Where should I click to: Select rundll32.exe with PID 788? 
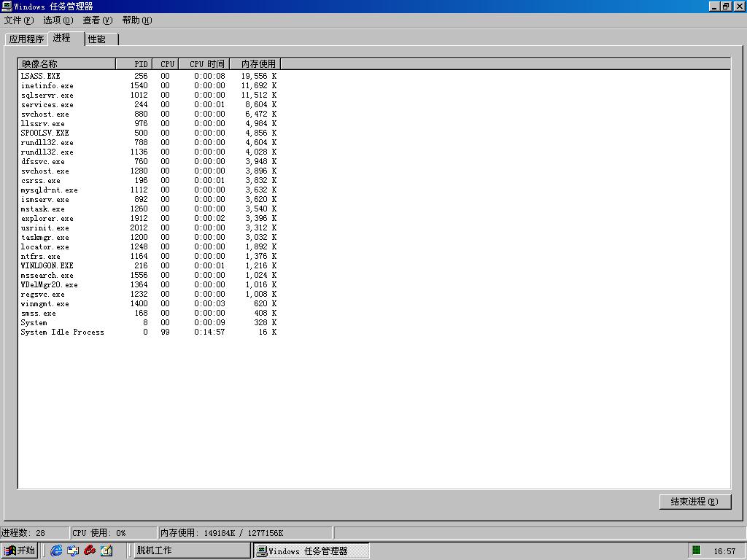pyautogui.click(x=149, y=142)
